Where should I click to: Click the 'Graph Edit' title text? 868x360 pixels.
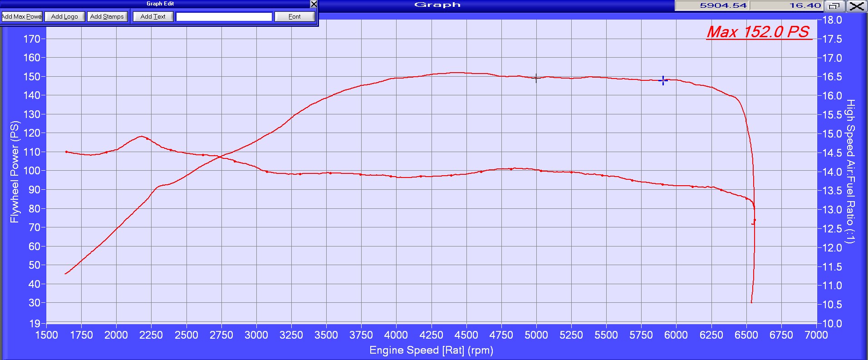tap(160, 4)
